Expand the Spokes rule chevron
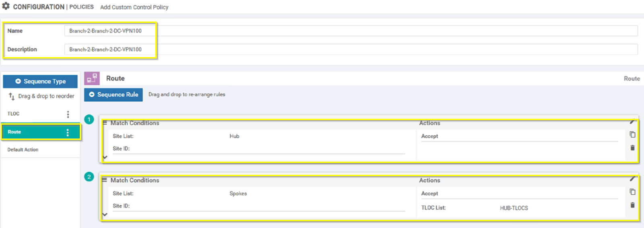The image size is (644, 228). 105,214
